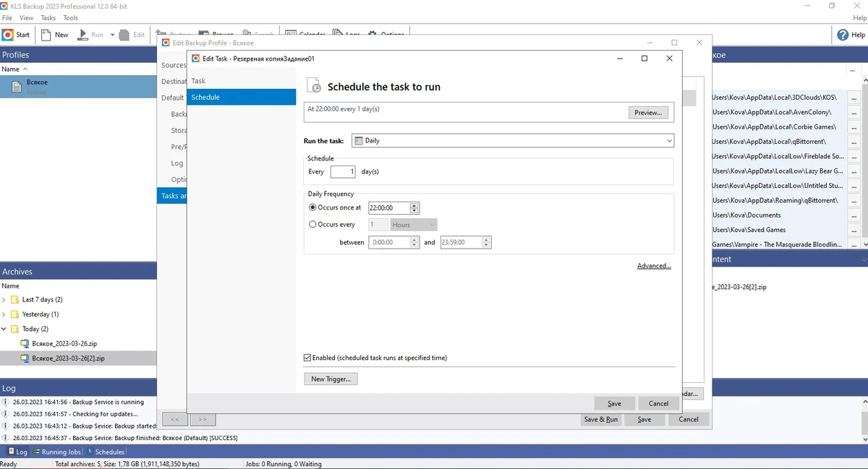
Task: Collapse the content panel chevron on the right
Action: (x=863, y=259)
